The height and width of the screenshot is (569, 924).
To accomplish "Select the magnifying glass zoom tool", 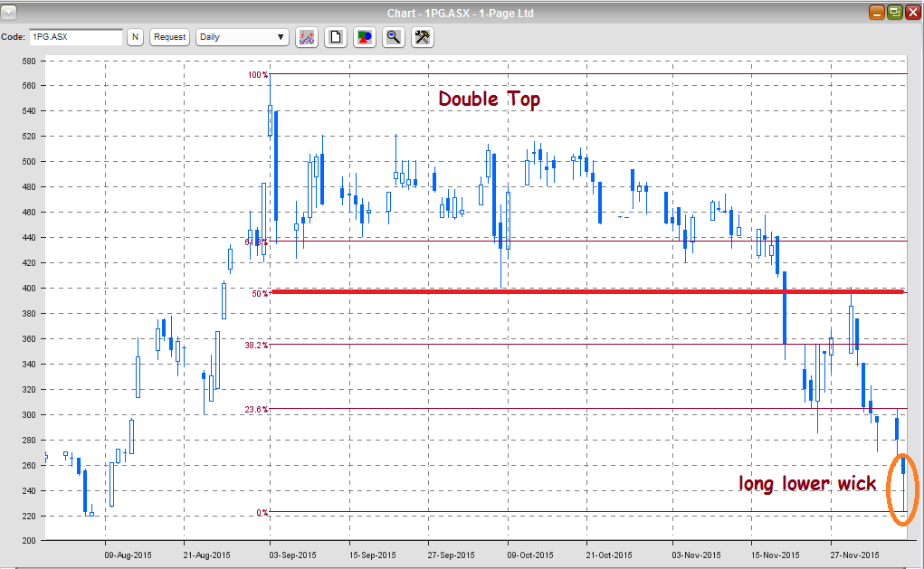I will click(394, 37).
